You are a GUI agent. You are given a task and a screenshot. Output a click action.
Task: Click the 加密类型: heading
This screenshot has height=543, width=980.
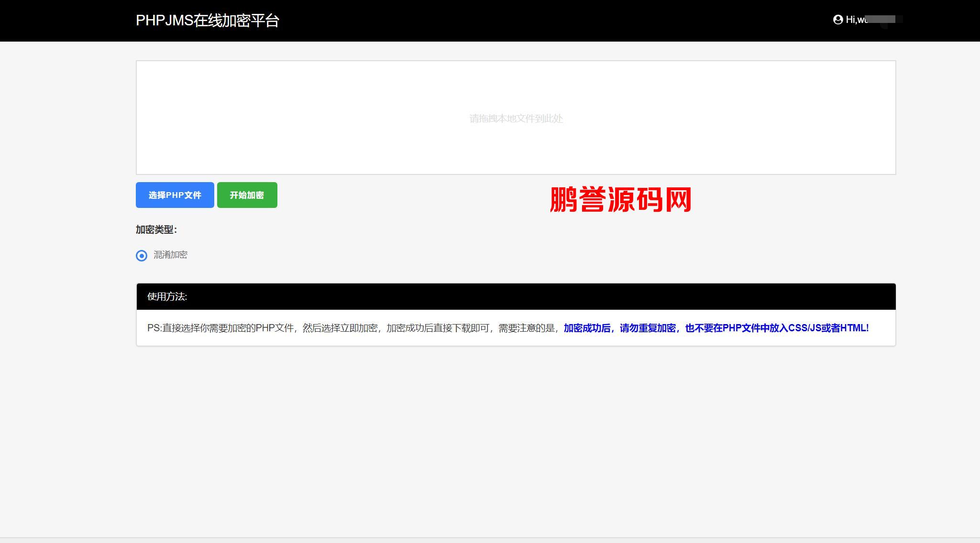156,229
